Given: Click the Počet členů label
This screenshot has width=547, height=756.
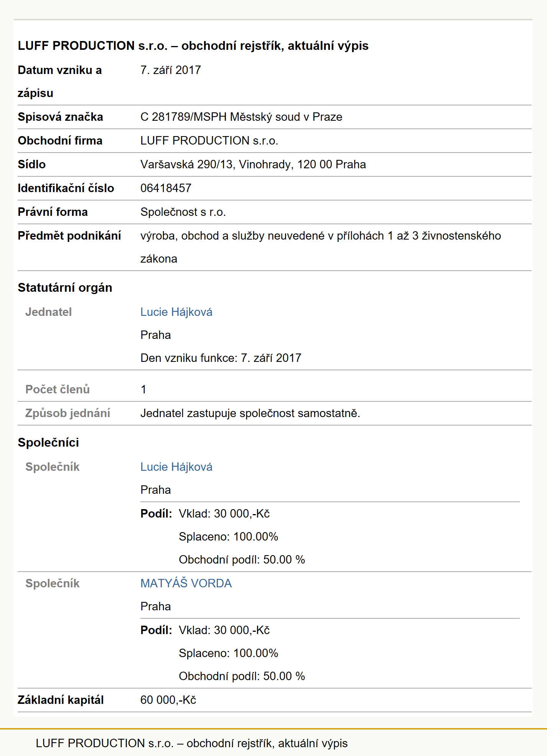Looking at the screenshot, I should [58, 390].
